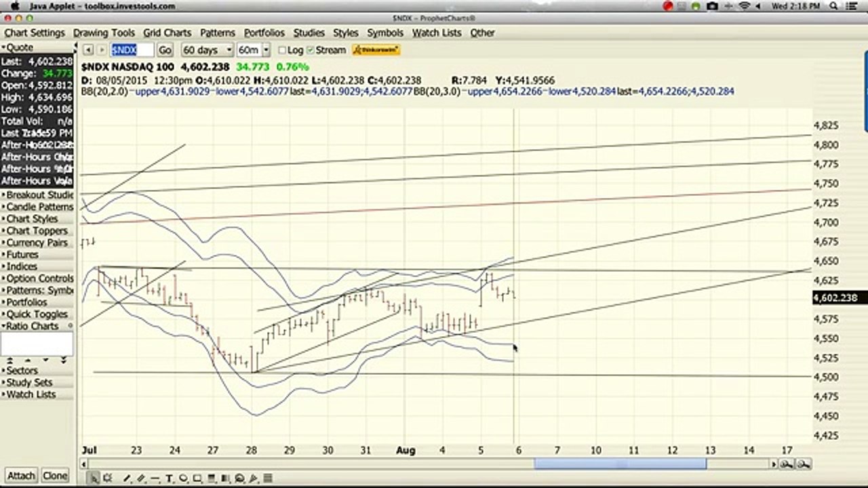Viewport: 868px width, 488px height.
Task: Open the Drawing Tools menu
Action: coord(104,33)
